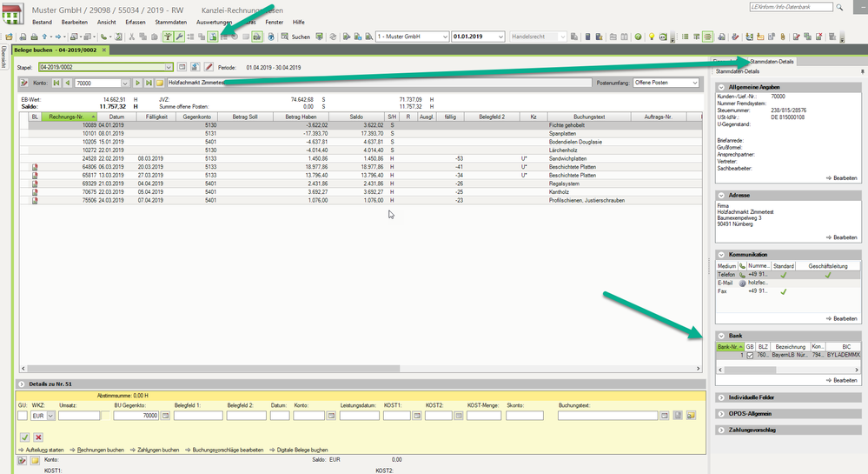Open the green question mark help icon
868x474 pixels.
pos(639,37)
